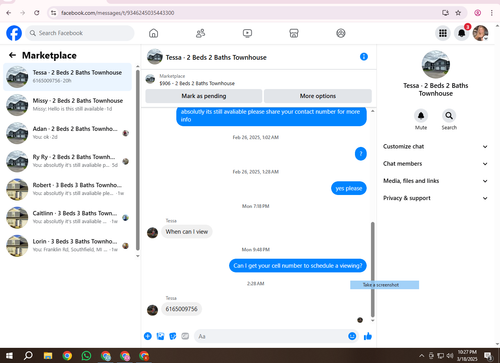This screenshot has width=500, height=363.
Task: Open WhatsApp from the taskbar
Action: pyautogui.click(x=86, y=356)
